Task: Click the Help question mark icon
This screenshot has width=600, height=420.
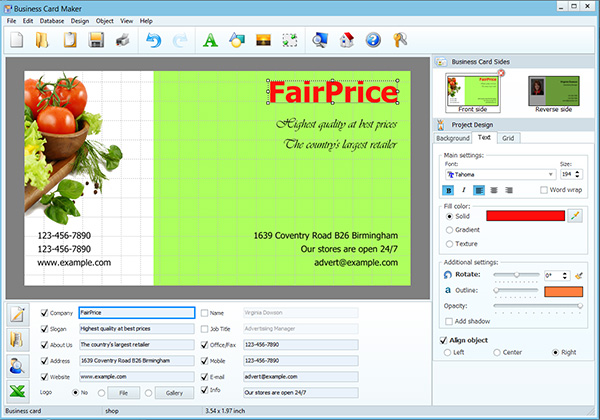Action: [x=373, y=40]
